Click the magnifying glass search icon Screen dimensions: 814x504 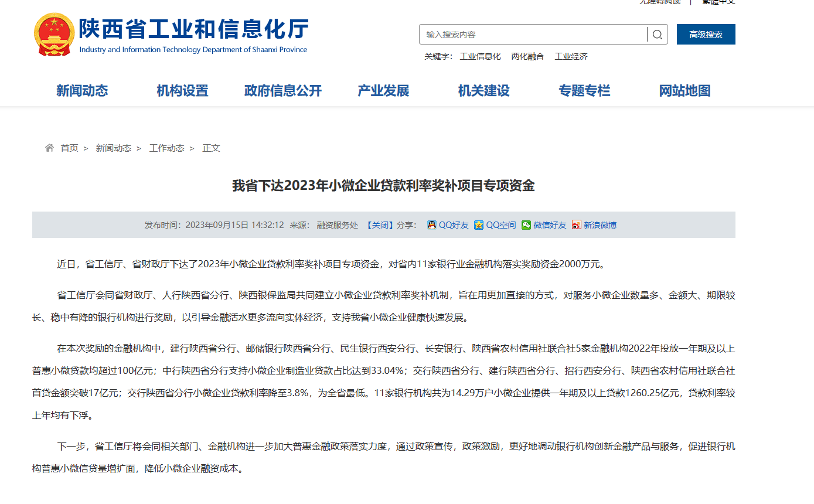[658, 34]
